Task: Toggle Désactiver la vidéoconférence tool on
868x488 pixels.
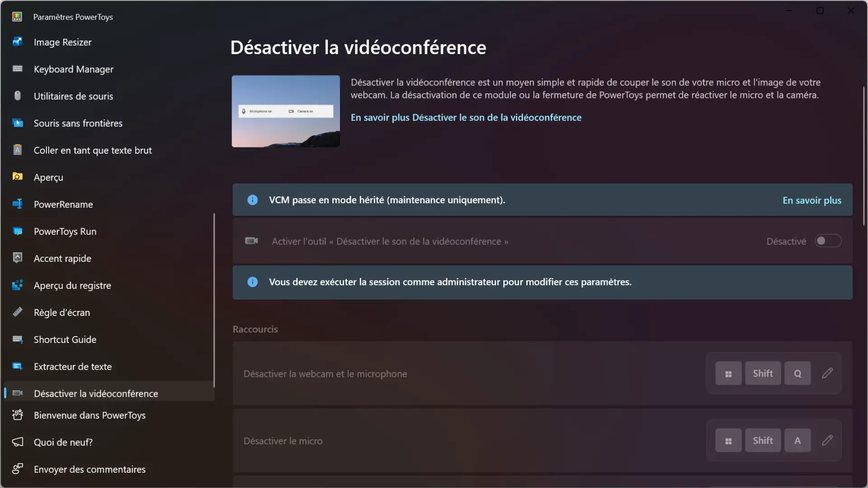Action: 828,241
